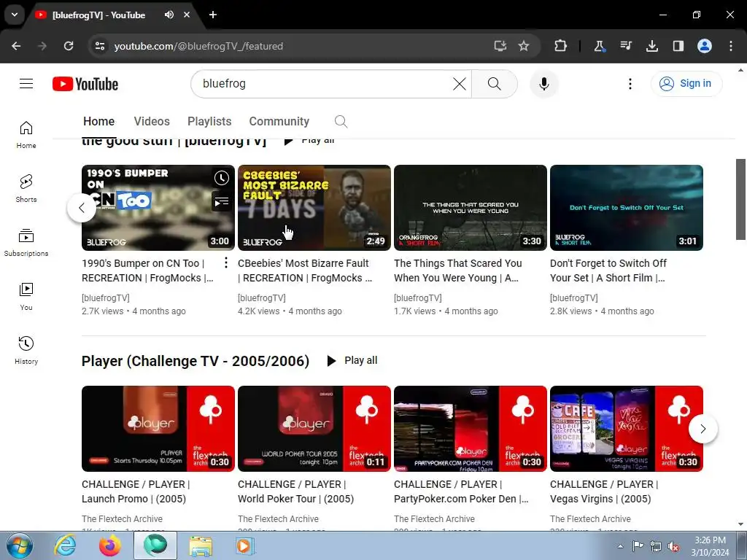Image resolution: width=747 pixels, height=560 pixels.
Task: Start voice search with microphone
Action: coord(544,84)
